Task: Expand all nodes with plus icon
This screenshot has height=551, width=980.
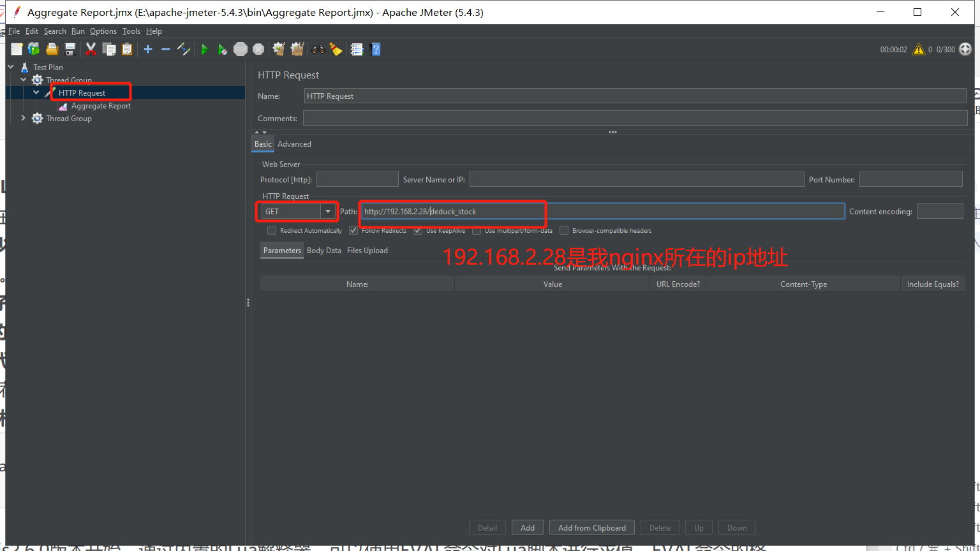Action: point(148,49)
